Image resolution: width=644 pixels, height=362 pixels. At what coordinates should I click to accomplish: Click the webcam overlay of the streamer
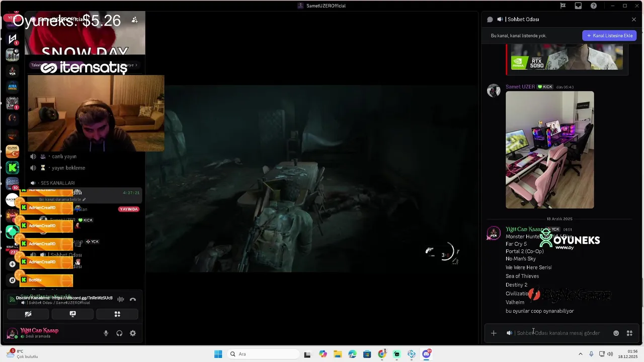tap(96, 113)
